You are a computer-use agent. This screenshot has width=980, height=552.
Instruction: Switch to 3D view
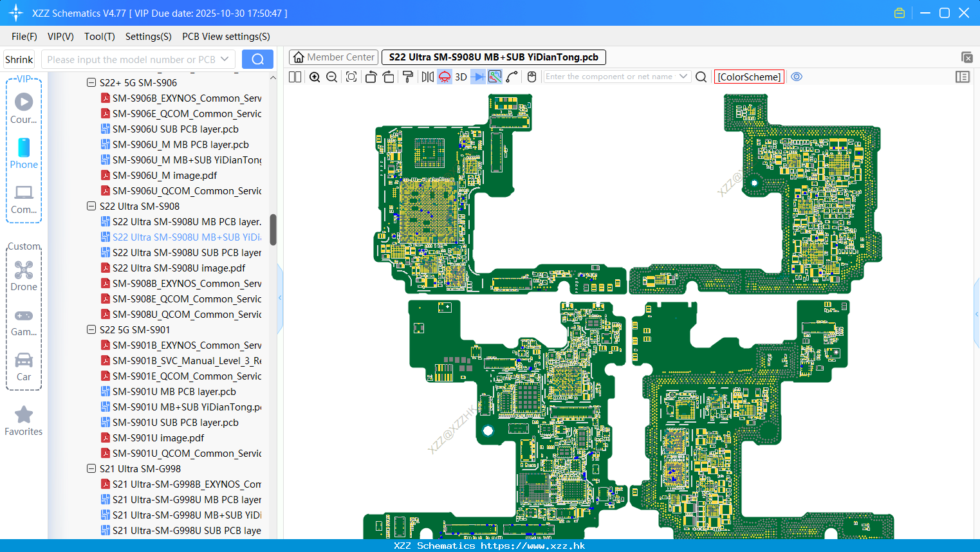[461, 77]
